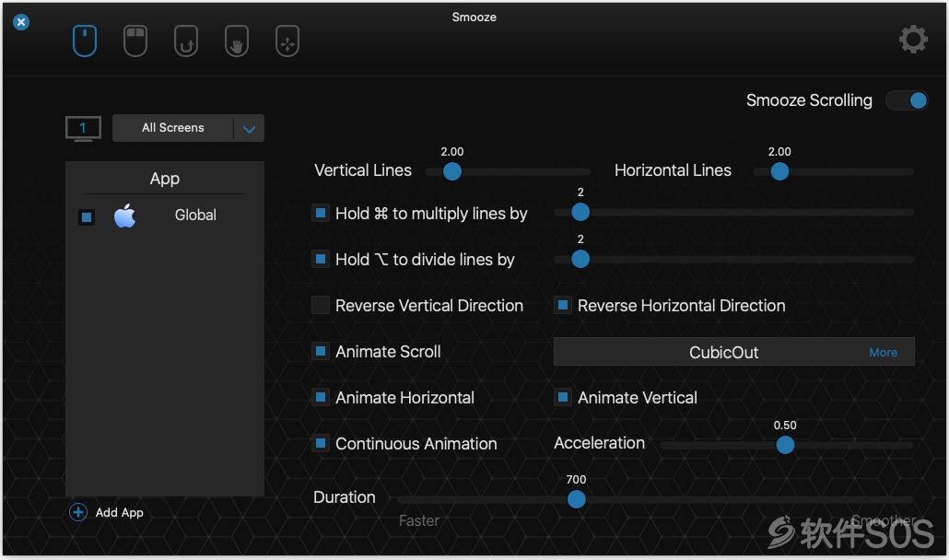Close the Smooze window with the X
The width and height of the screenshot is (949, 560).
pos(21,22)
